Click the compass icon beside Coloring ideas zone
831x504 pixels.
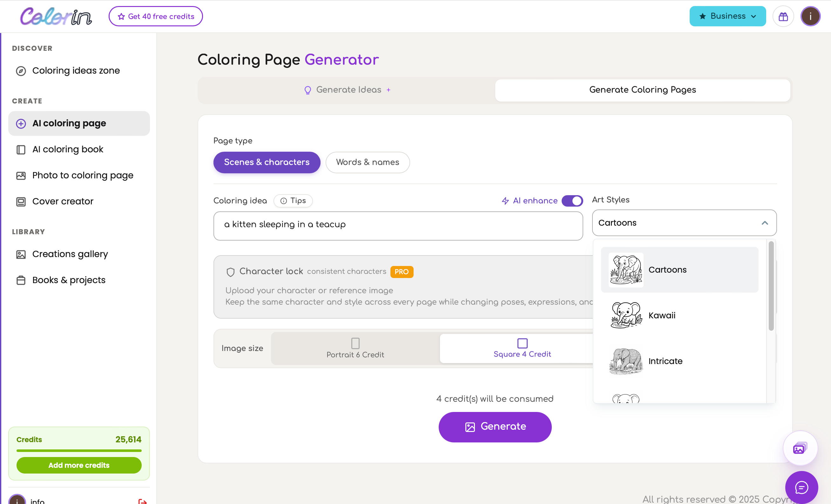point(21,71)
